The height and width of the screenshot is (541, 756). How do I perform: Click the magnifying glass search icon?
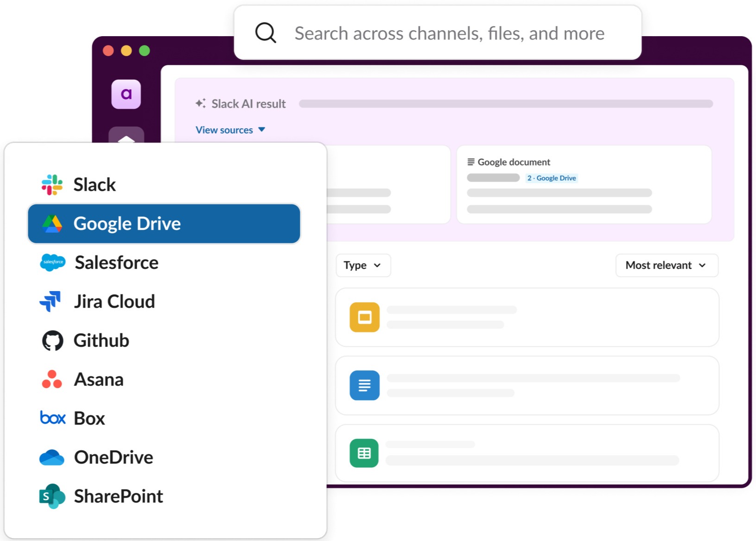pos(266,33)
